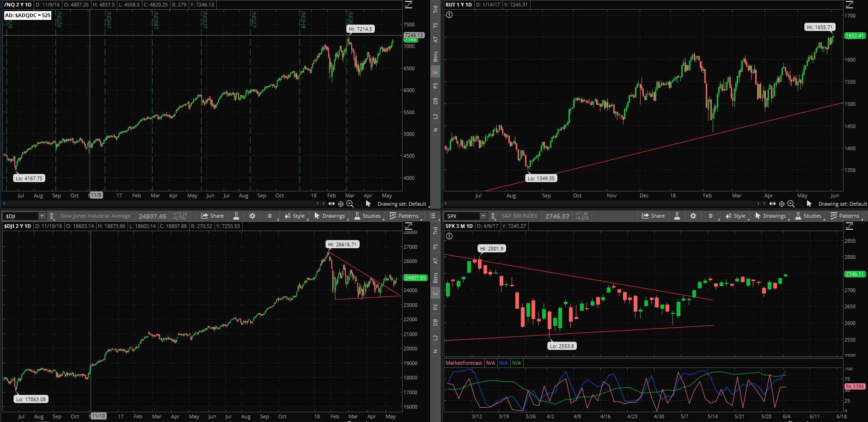Screen dimensions: 868x422
Task: Select the L2 side tab in the /NQ panel
Action: coord(435,116)
